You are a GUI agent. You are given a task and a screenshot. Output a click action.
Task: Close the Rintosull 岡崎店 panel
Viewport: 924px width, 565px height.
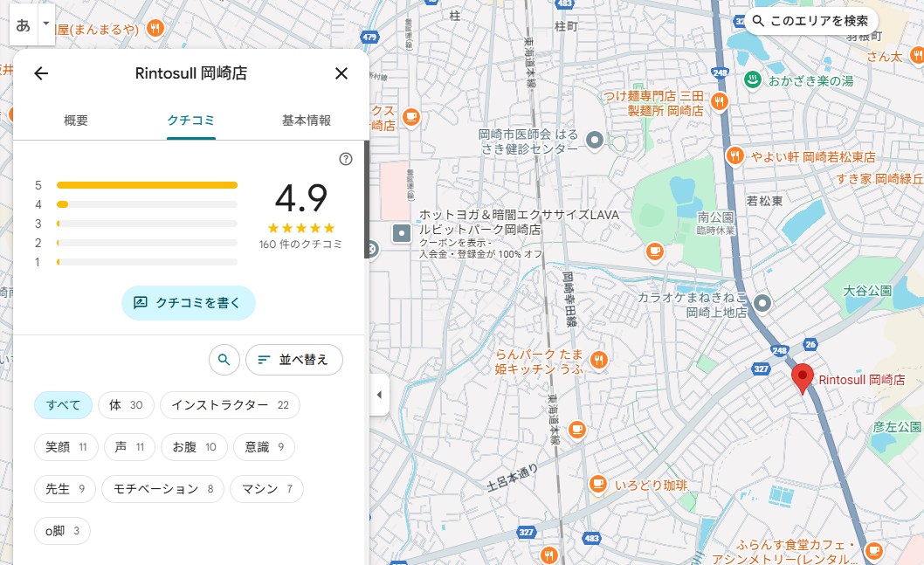[341, 73]
